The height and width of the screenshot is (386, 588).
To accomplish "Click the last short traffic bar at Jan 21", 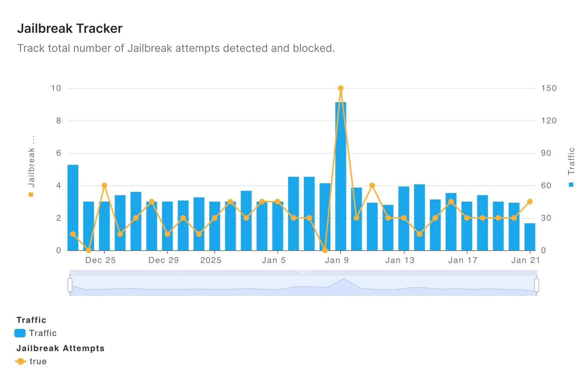I will tap(530, 237).
